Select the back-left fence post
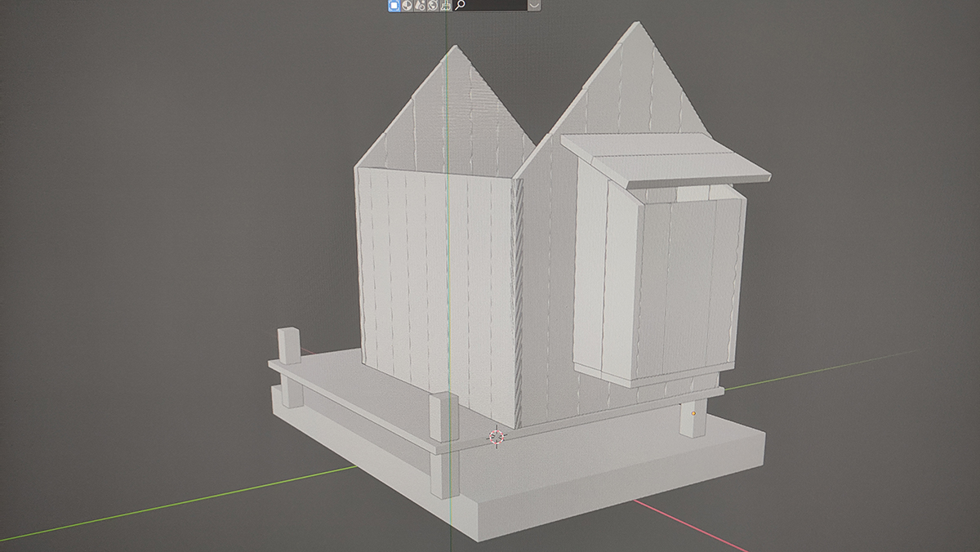 click(289, 346)
